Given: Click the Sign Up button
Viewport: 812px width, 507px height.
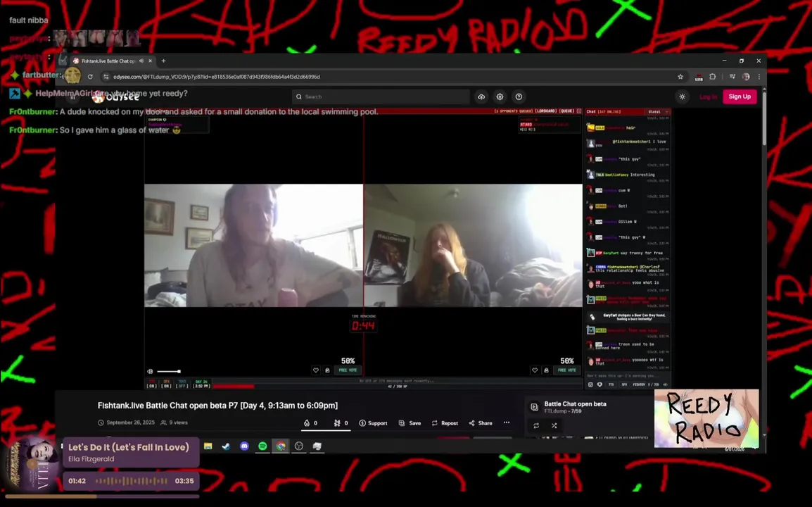Looking at the screenshot, I should tap(740, 96).
